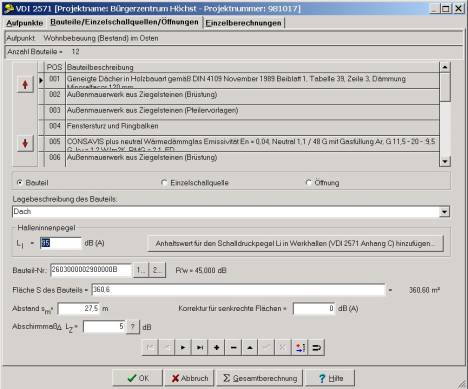Select the Einzelschallquelle radio button
Image resolution: width=468 pixels, height=389 pixels.
pos(164,183)
